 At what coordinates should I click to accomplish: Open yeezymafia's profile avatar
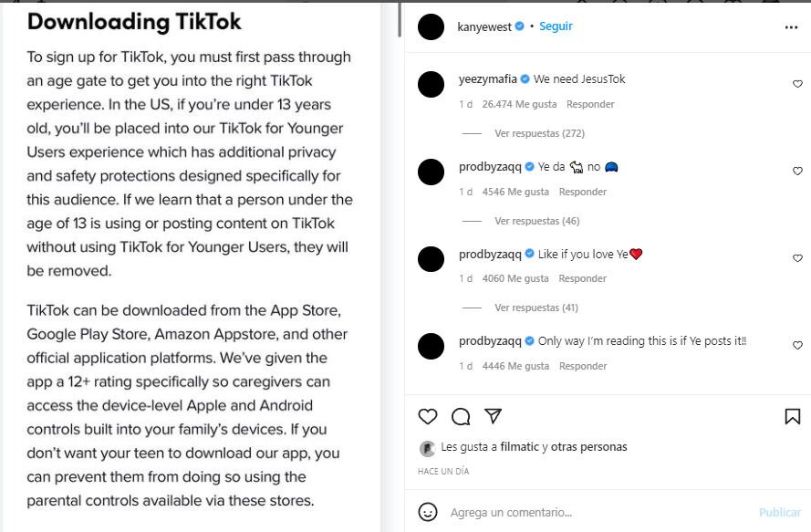click(x=431, y=84)
